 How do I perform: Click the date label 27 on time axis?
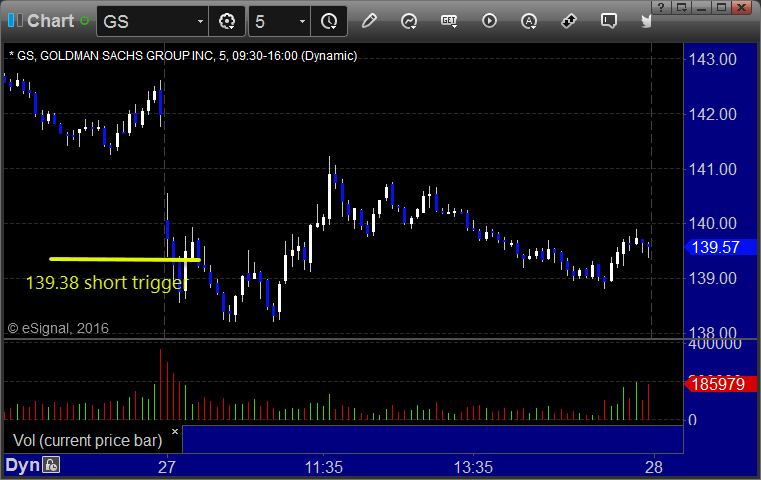[x=166, y=467]
